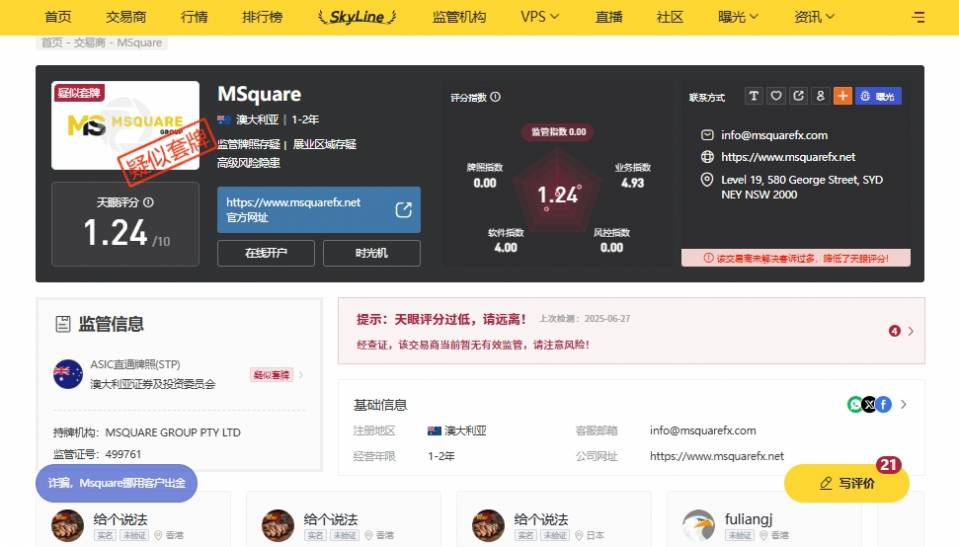Click the 写评价 write review button
This screenshot has width=959, height=547.
846,483
